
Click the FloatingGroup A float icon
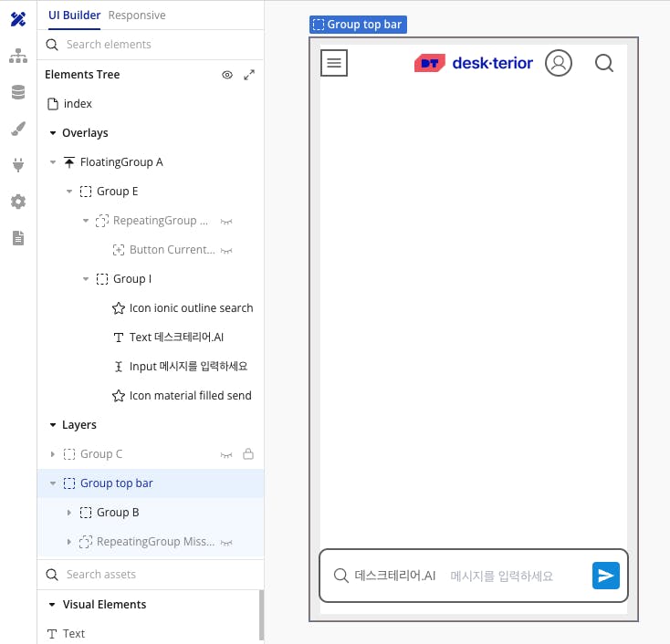(x=68, y=162)
